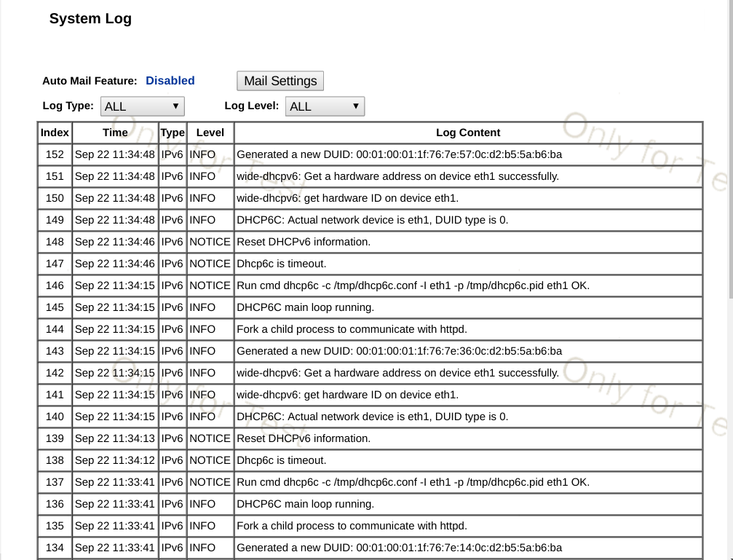Open the Mail Settings button

pos(280,81)
